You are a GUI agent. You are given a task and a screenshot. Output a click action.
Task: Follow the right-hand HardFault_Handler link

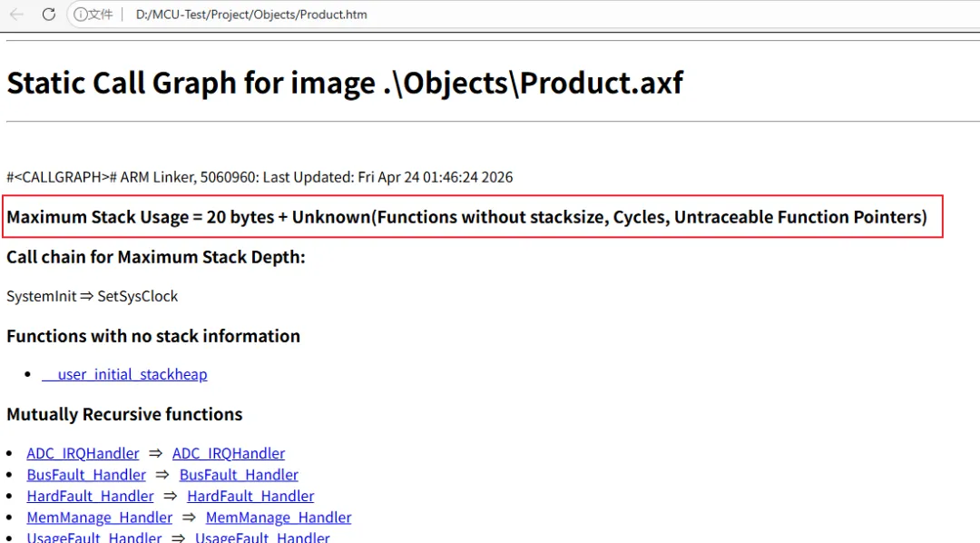click(x=250, y=496)
